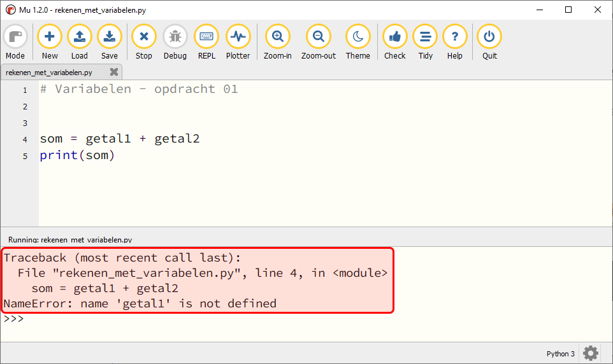
Task: Open Help documentation
Action: tap(455, 42)
